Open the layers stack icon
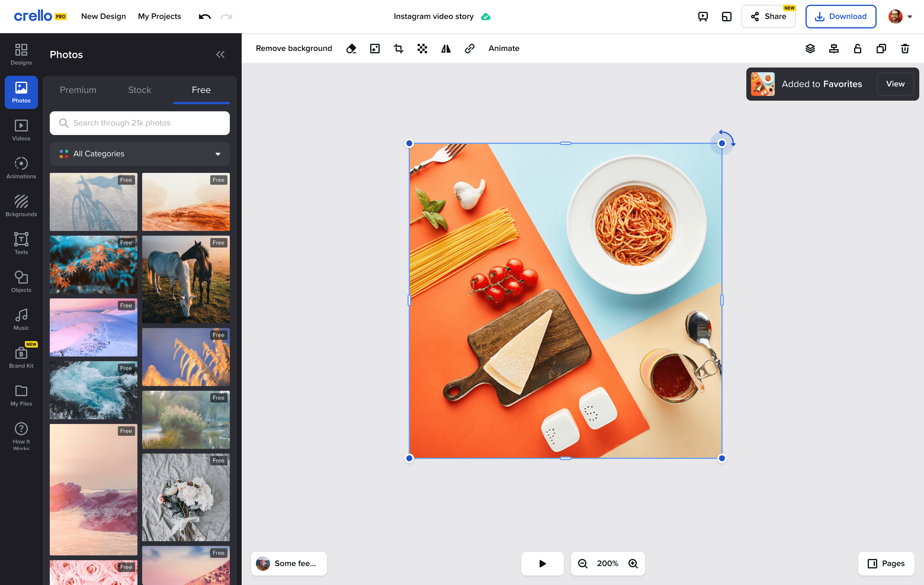 (x=810, y=49)
